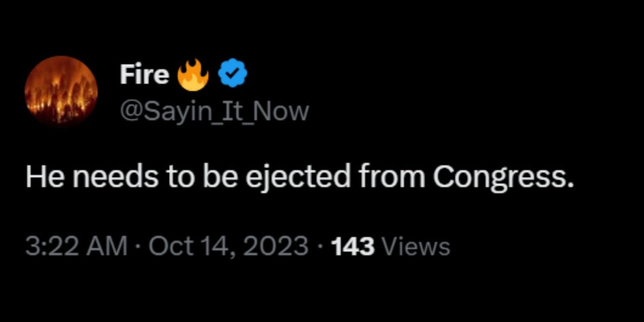Screen dimensions: 644x322
Task: Click the word "ejected" in the tweet
Action: point(298,177)
